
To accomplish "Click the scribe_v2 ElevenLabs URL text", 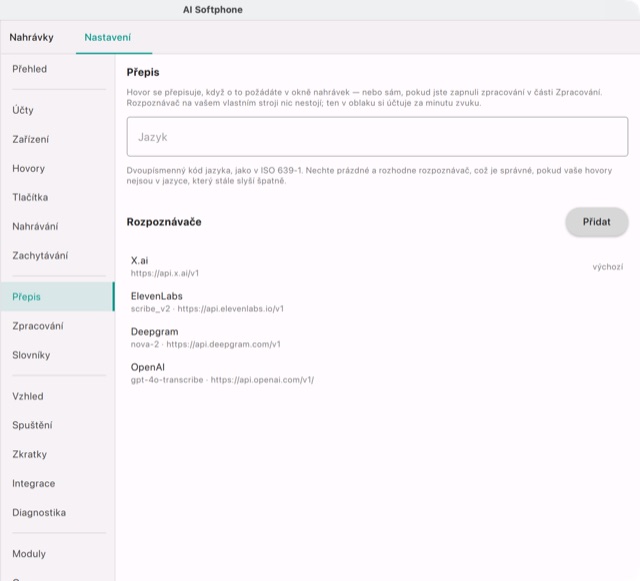I will click(207, 309).
